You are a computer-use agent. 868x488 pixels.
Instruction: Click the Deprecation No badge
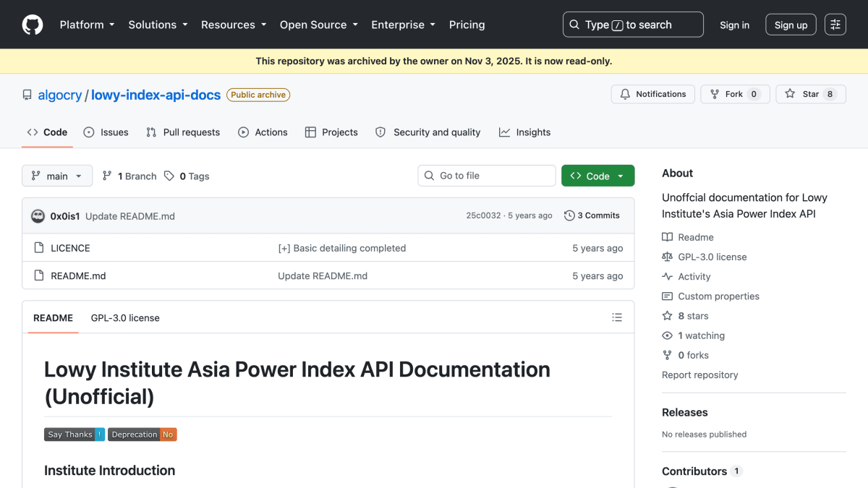tap(142, 435)
